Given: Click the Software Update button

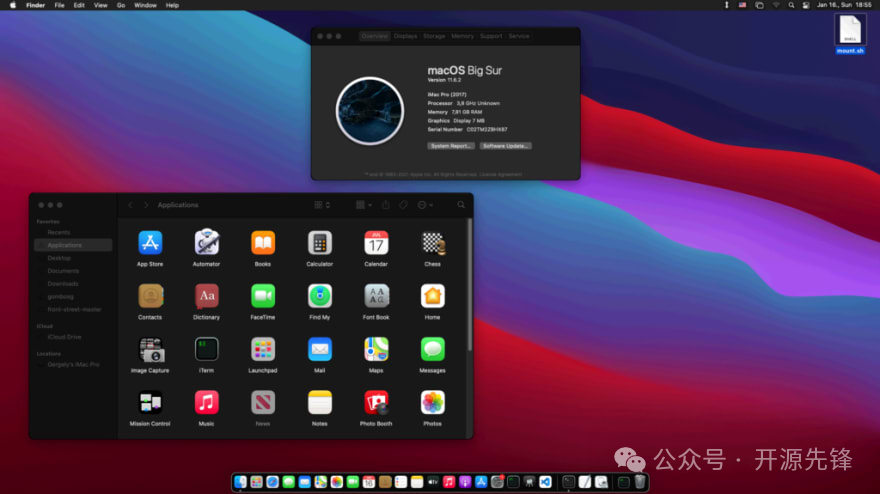Looking at the screenshot, I should pyautogui.click(x=506, y=146).
